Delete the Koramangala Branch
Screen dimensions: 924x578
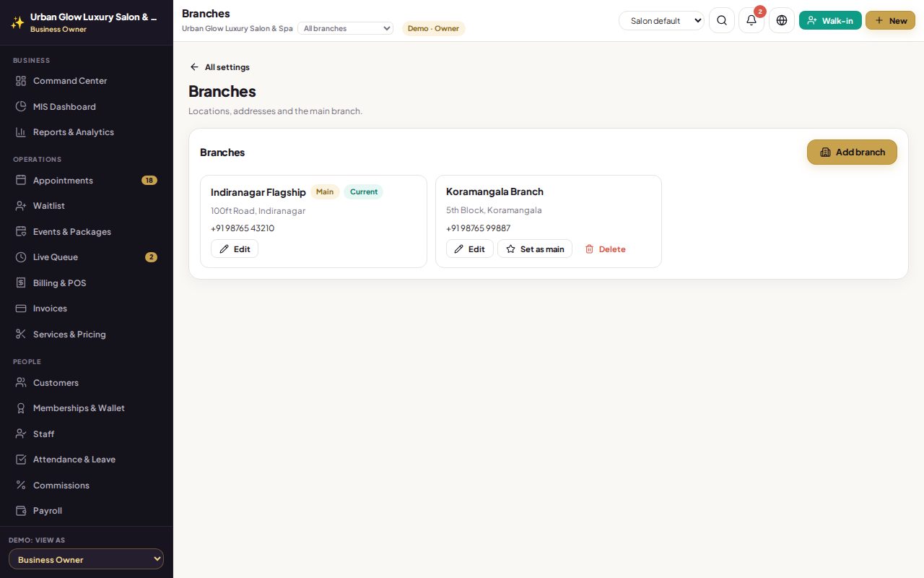coord(605,249)
